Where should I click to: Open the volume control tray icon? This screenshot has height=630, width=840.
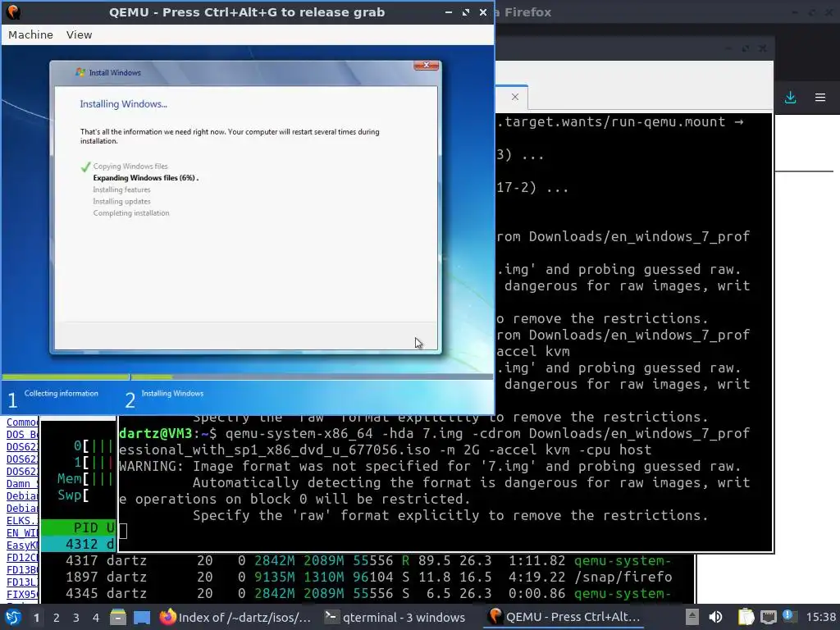pyautogui.click(x=715, y=617)
